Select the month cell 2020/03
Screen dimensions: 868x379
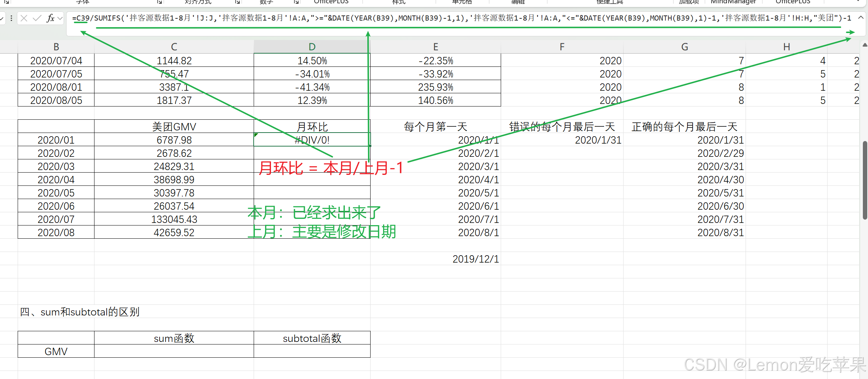pos(56,166)
